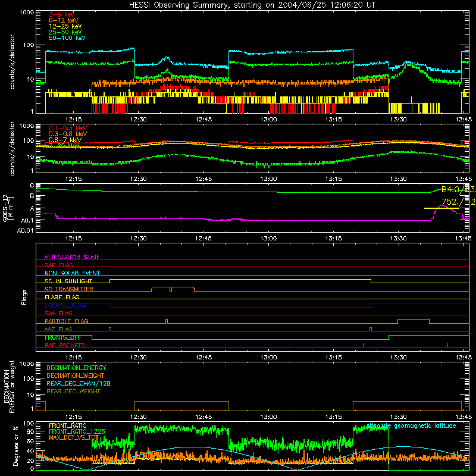Screen dimensions: 476x476
Task: Click the 13:15 label under the top keV panel
Action: pyautogui.click(x=333, y=120)
